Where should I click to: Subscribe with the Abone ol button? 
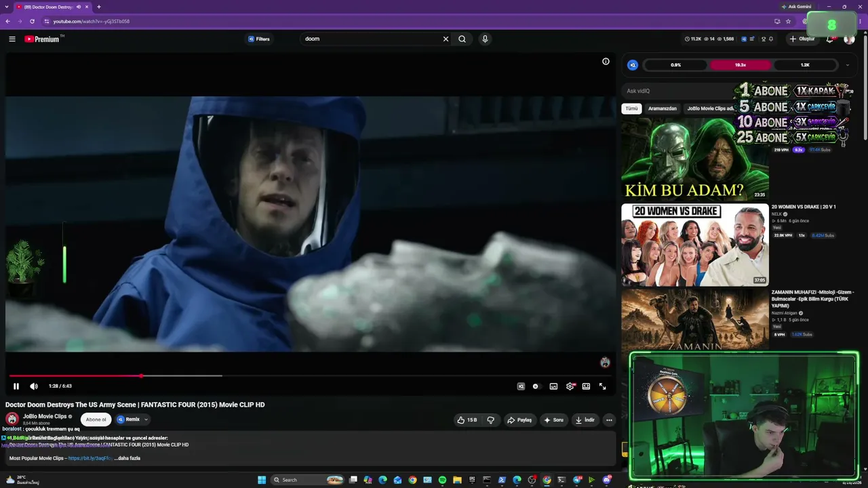pos(96,420)
